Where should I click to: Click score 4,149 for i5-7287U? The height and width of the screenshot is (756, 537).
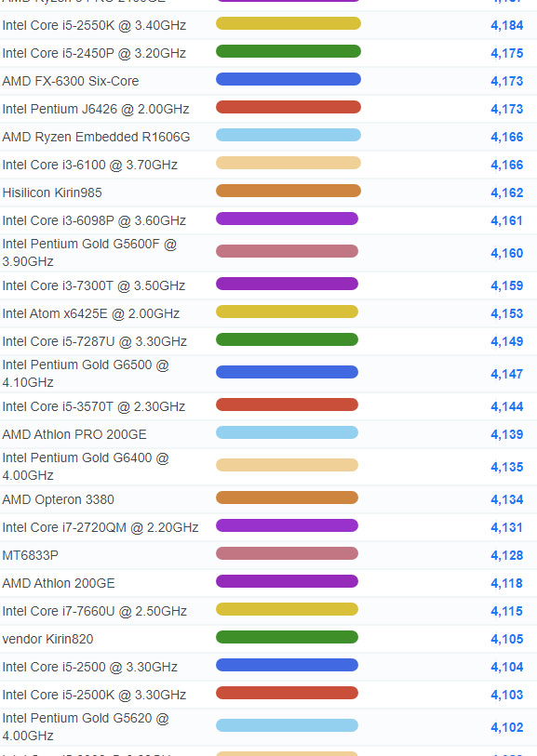pos(506,342)
